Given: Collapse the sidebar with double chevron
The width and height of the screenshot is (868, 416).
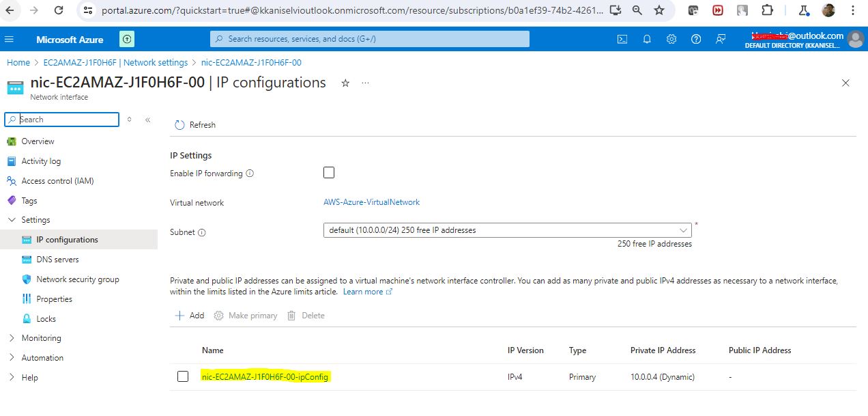Looking at the screenshot, I should point(147,120).
